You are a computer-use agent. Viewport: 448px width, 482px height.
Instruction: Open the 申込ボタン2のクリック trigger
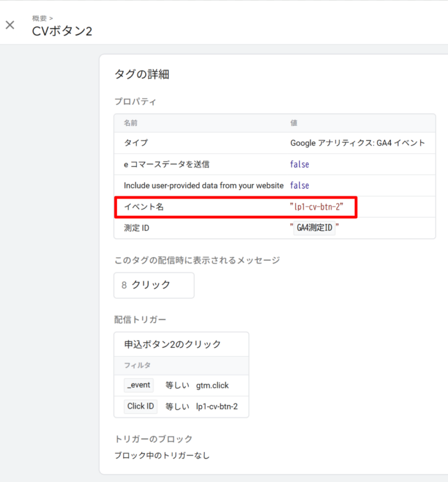pos(172,344)
